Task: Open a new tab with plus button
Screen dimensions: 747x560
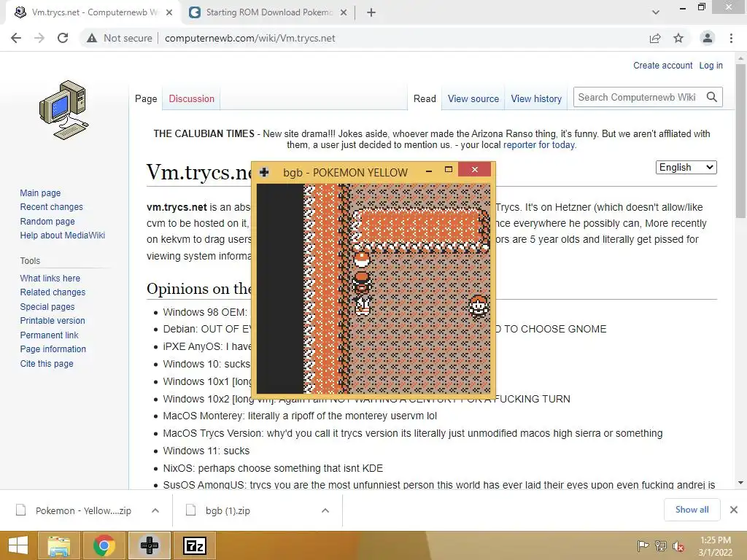Action: 371,13
